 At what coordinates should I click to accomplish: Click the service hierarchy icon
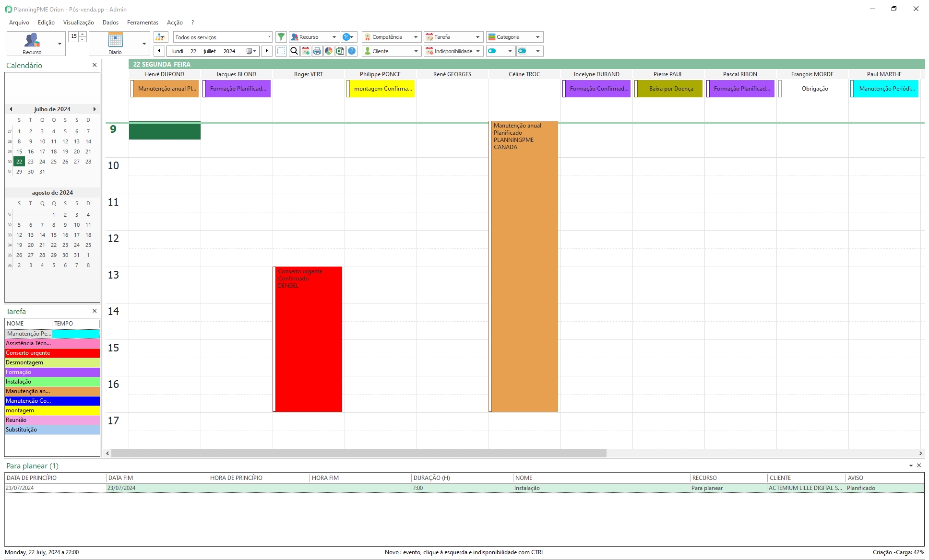[160, 37]
